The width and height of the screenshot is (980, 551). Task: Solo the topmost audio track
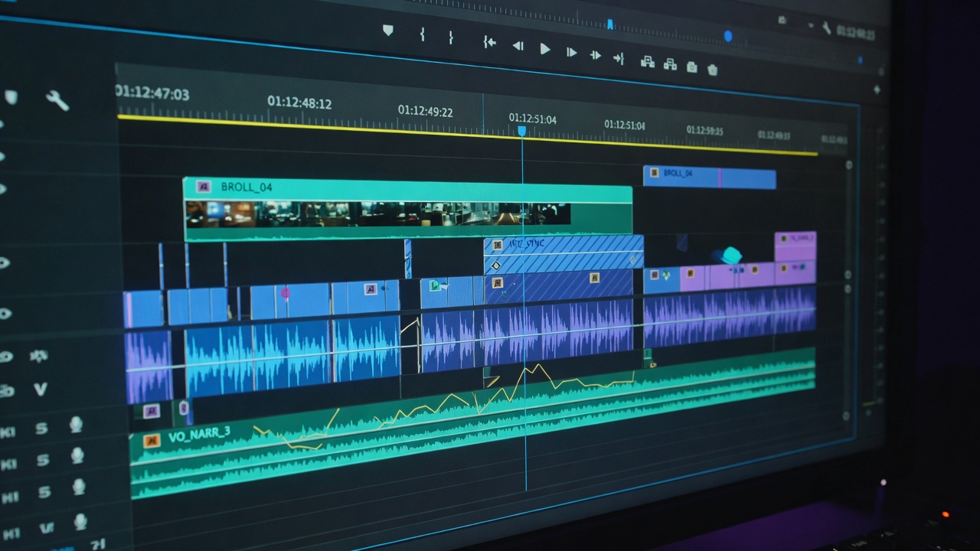click(x=41, y=429)
